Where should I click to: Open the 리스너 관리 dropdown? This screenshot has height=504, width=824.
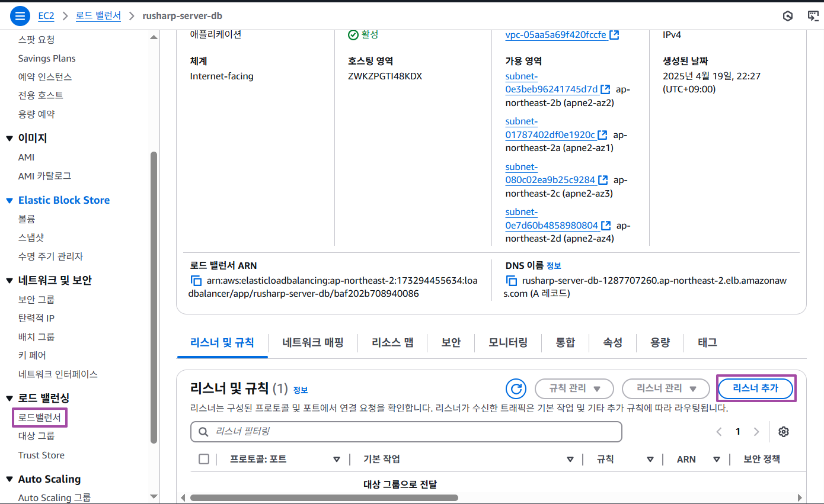[x=666, y=389]
